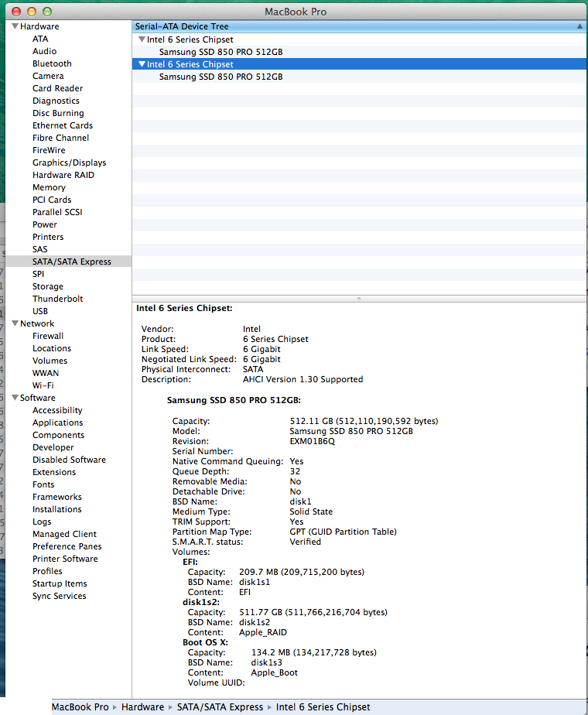Click the Serial-ATA Device Tree column header

359,26
